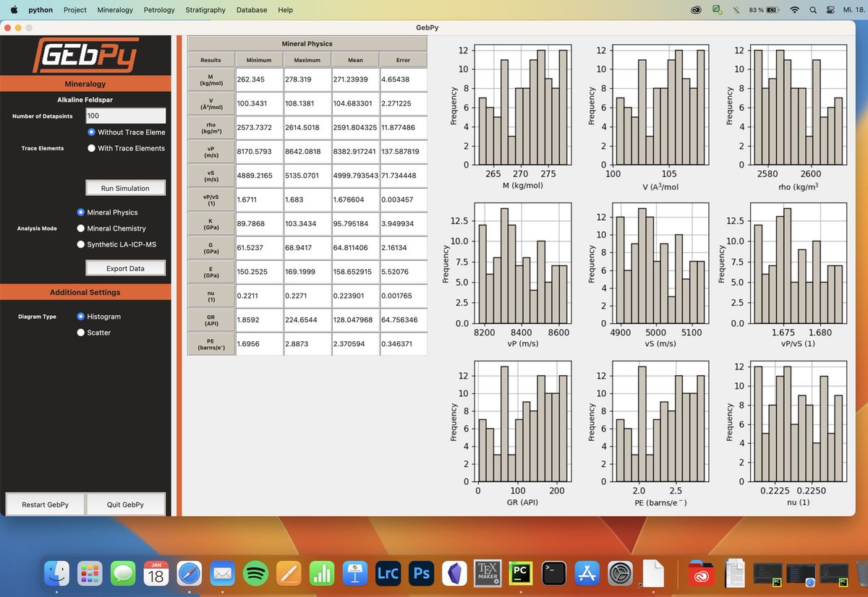868x597 pixels.
Task: Launch Safari from the dock
Action: point(190,574)
